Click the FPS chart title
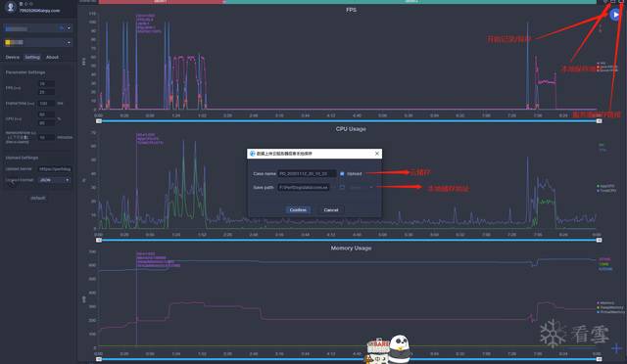The width and height of the screenshot is (627, 364). pyautogui.click(x=351, y=10)
